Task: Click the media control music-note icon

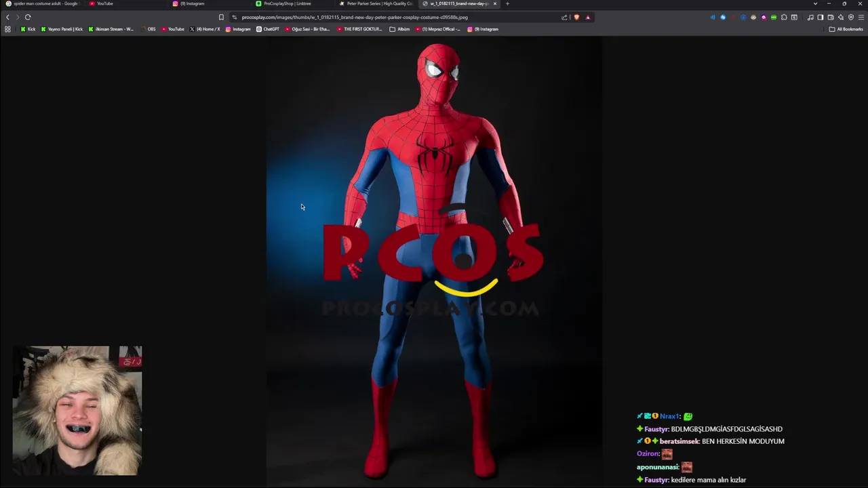Action: click(x=810, y=17)
